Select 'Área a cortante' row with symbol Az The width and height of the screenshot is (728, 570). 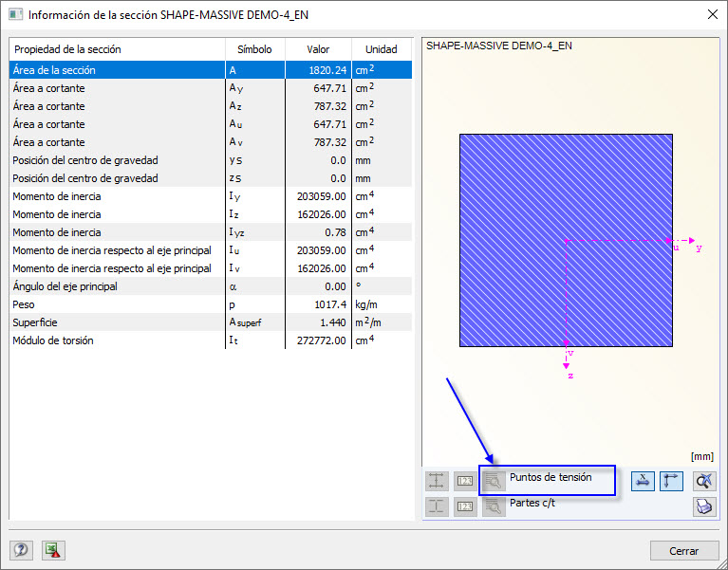point(211,106)
